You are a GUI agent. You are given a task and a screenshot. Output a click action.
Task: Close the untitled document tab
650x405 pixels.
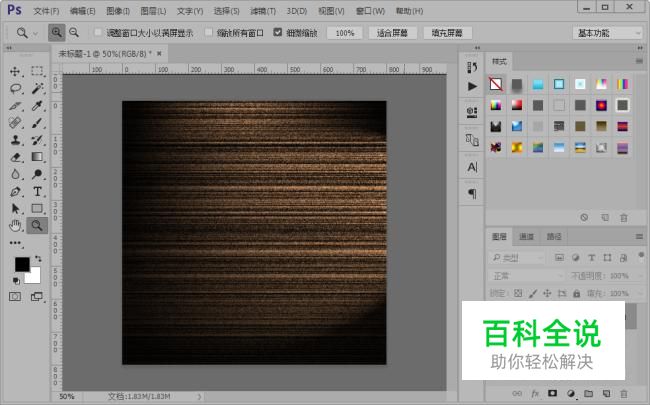click(159, 53)
